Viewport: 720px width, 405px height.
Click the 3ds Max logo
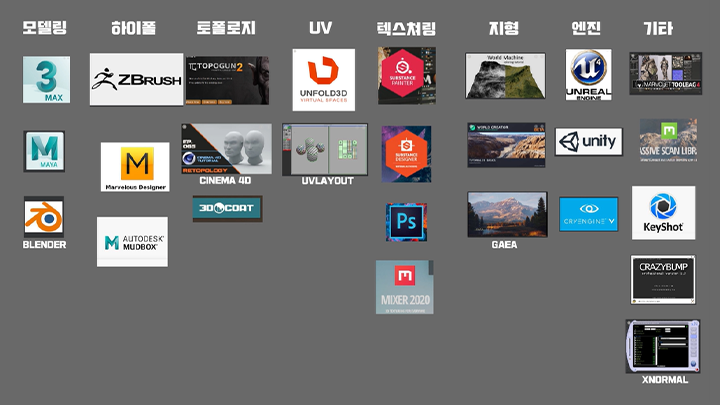pos(46,79)
